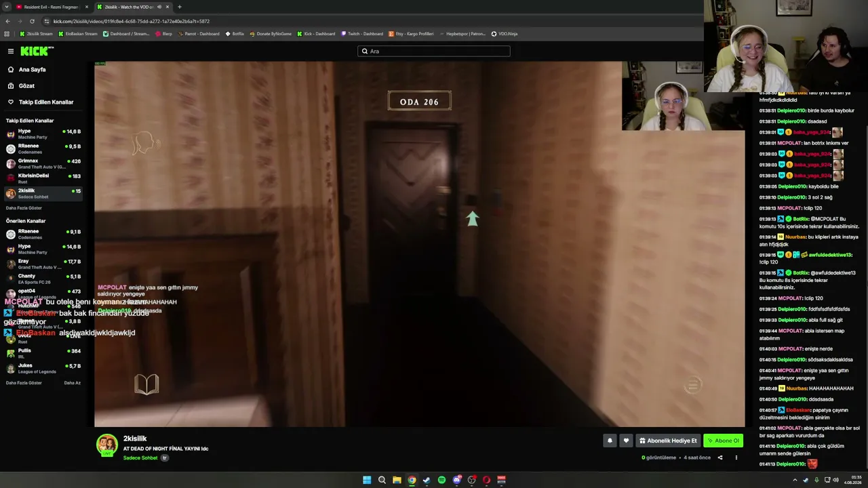Open the 2kisilik Stream bookmark
Viewport: 868px width, 488px height.
click(36, 34)
